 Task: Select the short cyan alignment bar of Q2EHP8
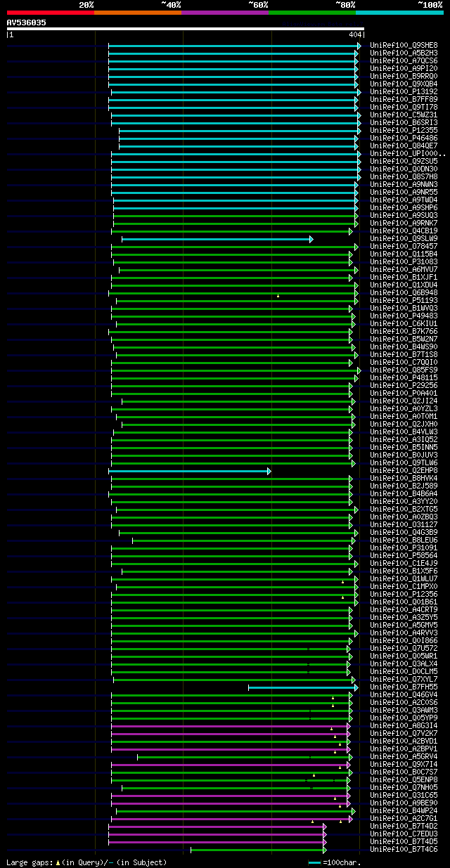point(190,471)
